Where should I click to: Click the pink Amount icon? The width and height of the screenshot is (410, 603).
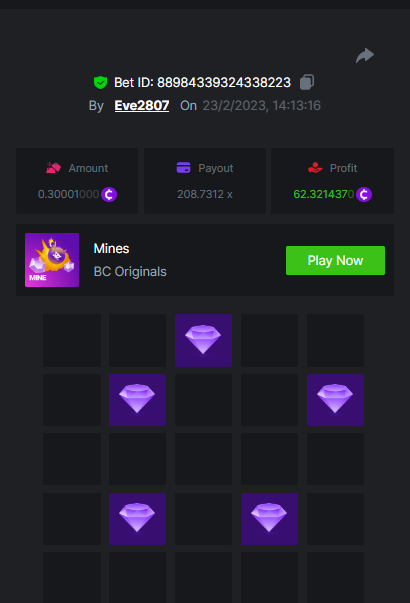click(x=53, y=168)
